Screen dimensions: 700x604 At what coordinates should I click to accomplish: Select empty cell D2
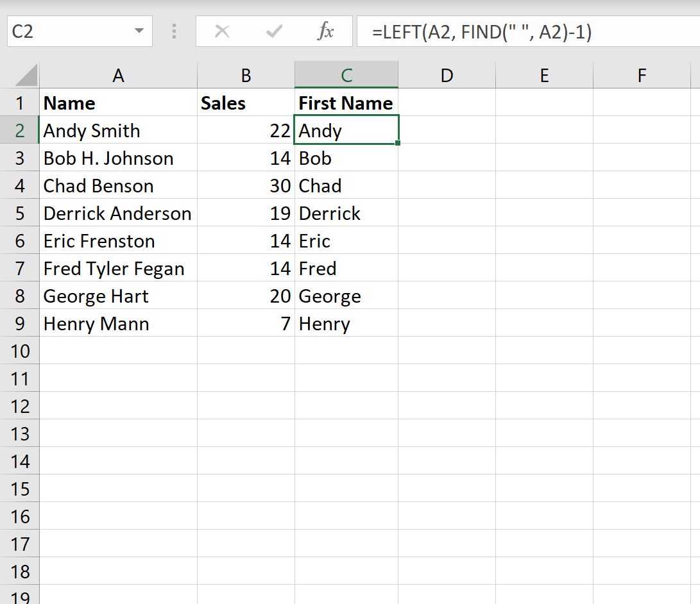coord(446,130)
